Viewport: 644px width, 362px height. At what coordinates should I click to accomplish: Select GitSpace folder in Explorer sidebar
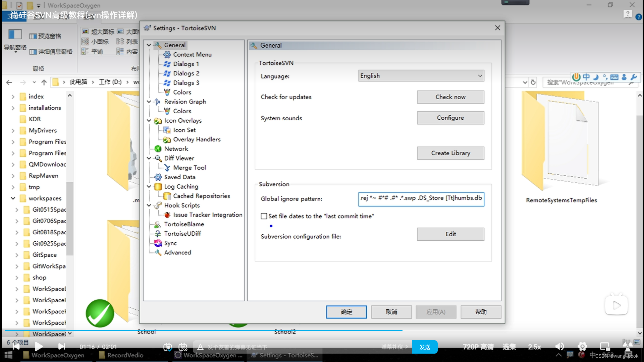coord(44,255)
